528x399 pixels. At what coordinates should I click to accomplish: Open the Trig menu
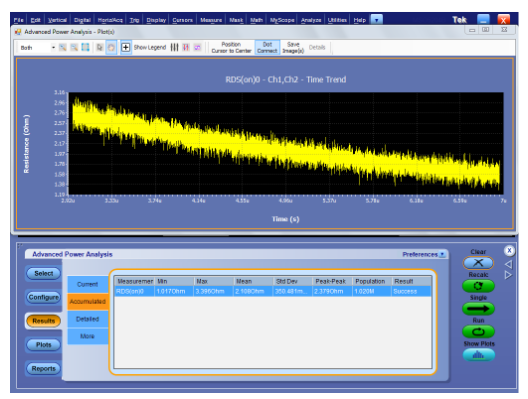pos(134,20)
